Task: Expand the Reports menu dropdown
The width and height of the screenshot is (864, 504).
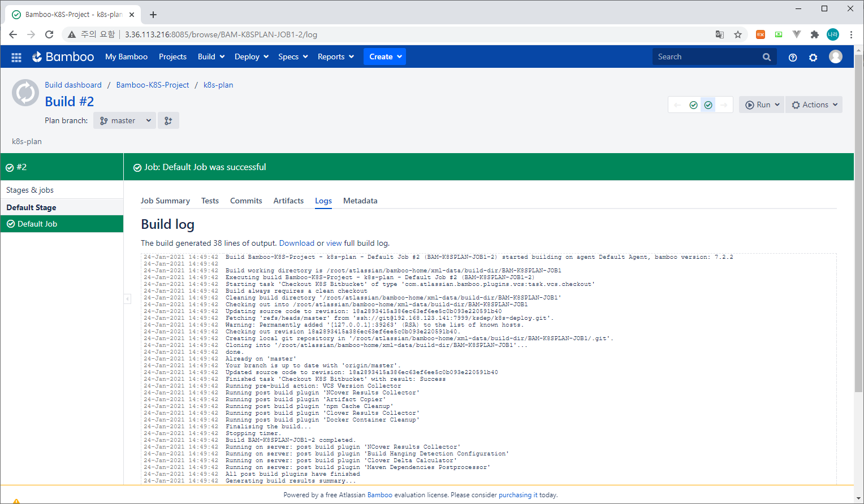Action: pyautogui.click(x=336, y=57)
